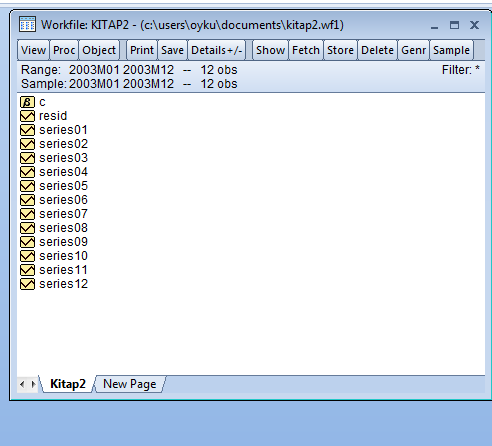The image size is (492, 446).
Task: Click the Sample button
Action: pyautogui.click(x=451, y=50)
